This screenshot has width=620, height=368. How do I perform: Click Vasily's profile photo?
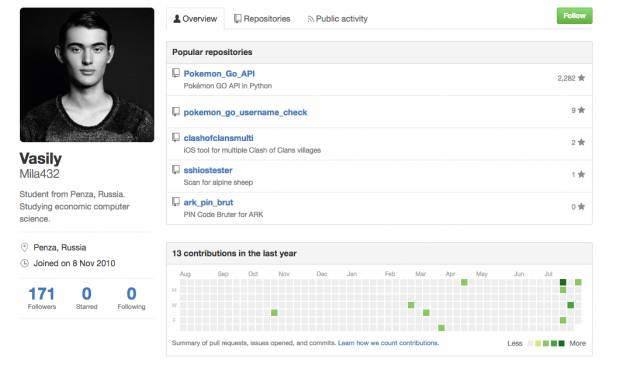click(x=87, y=75)
